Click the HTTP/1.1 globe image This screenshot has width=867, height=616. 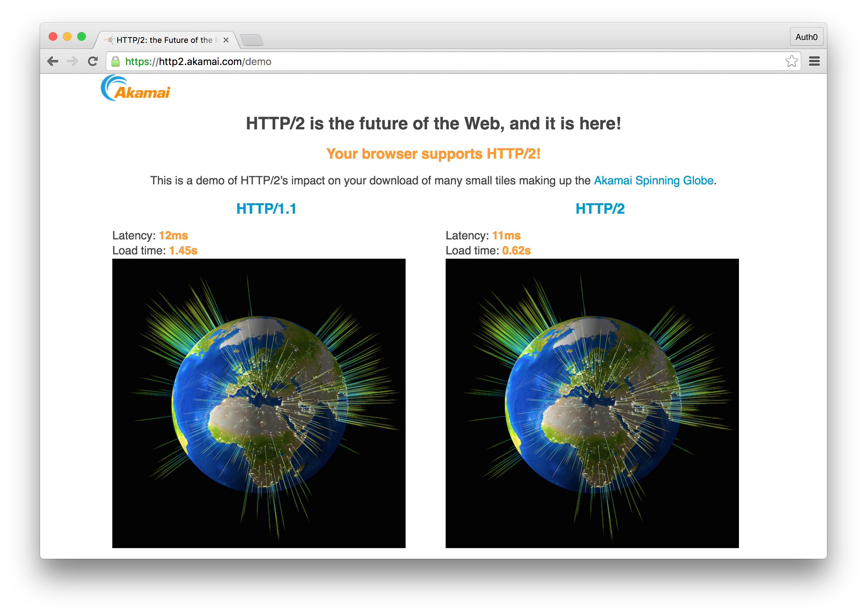click(x=259, y=403)
